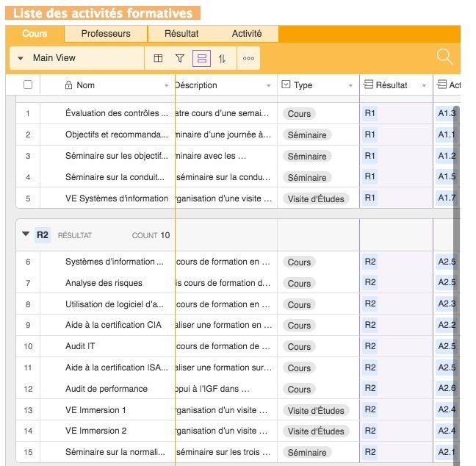This screenshot has height=466, width=476.
Task: Select 'Analyse des risques' cell
Action: pyautogui.click(x=107, y=283)
